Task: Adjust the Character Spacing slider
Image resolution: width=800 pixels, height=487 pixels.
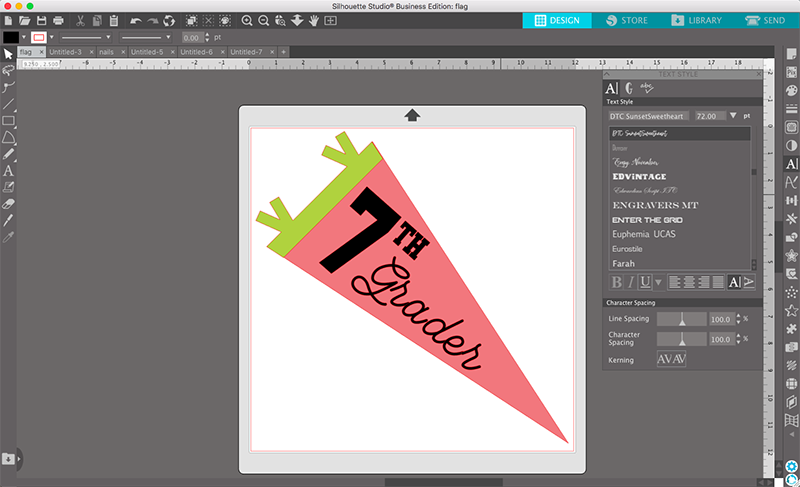Action: (x=682, y=339)
